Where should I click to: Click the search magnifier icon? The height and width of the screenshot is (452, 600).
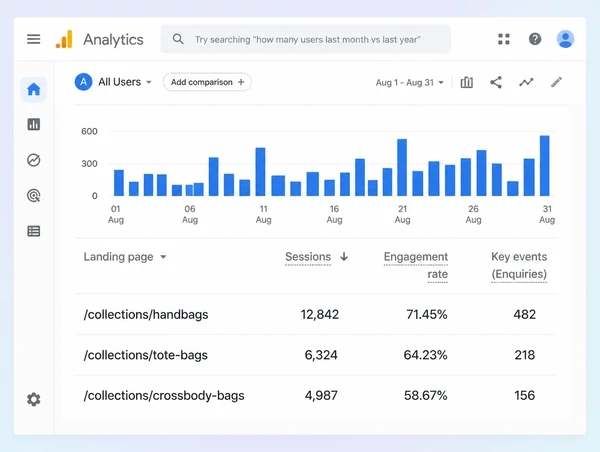(178, 39)
